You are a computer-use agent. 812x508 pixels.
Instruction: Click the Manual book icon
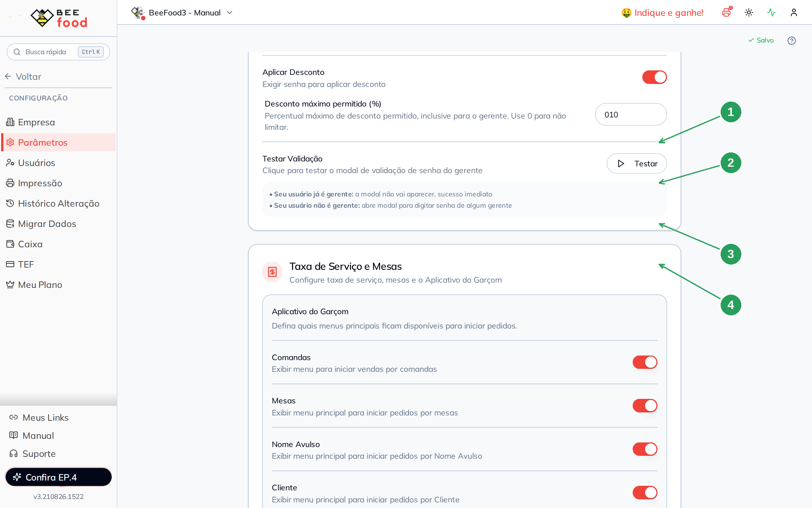pyautogui.click(x=14, y=435)
